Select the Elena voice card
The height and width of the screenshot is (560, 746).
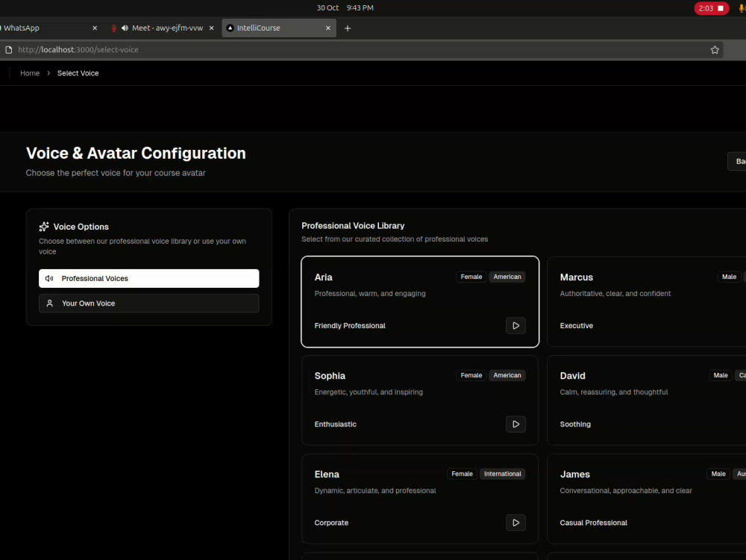[420, 499]
